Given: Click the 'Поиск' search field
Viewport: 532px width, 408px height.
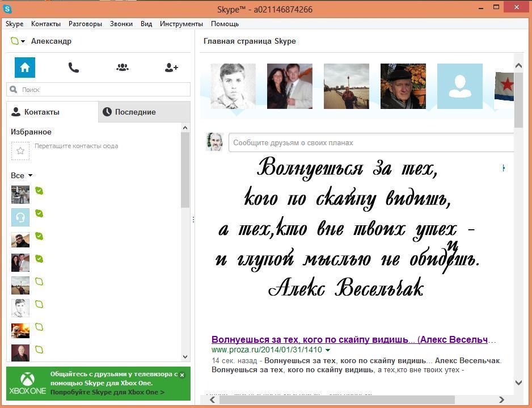Looking at the screenshot, I should click(x=99, y=90).
